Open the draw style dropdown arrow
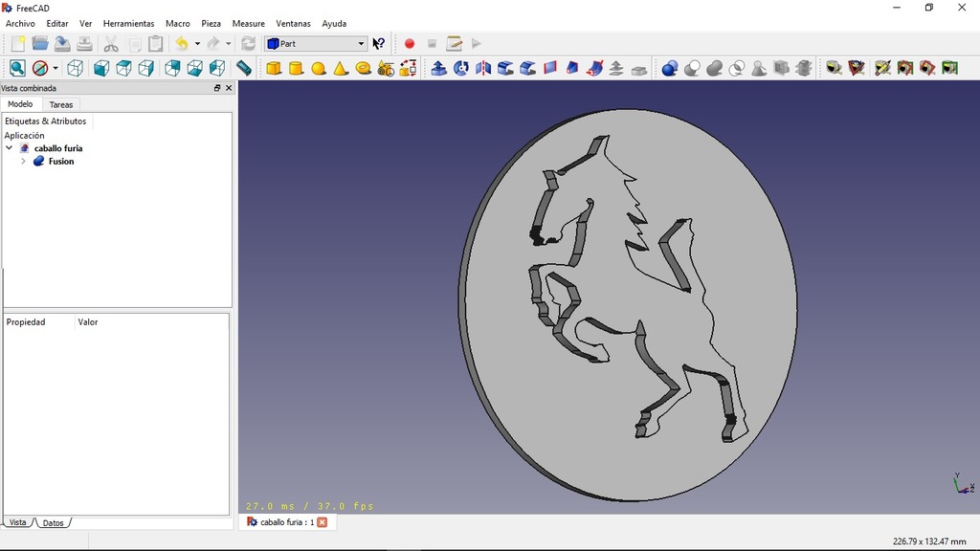The image size is (980, 551). pos(56,68)
